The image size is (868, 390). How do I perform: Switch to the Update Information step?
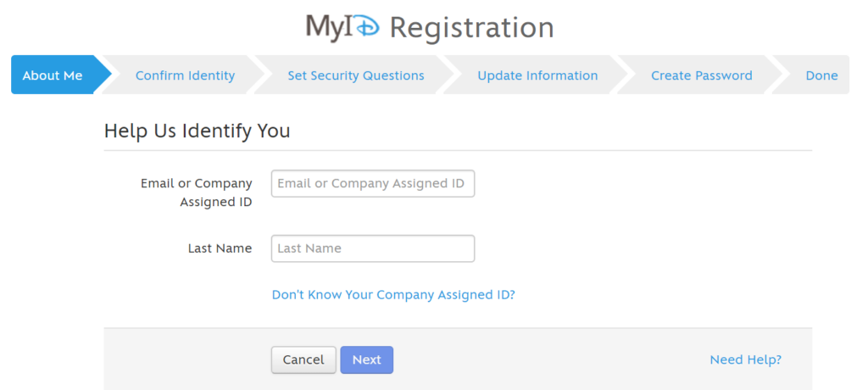click(537, 75)
